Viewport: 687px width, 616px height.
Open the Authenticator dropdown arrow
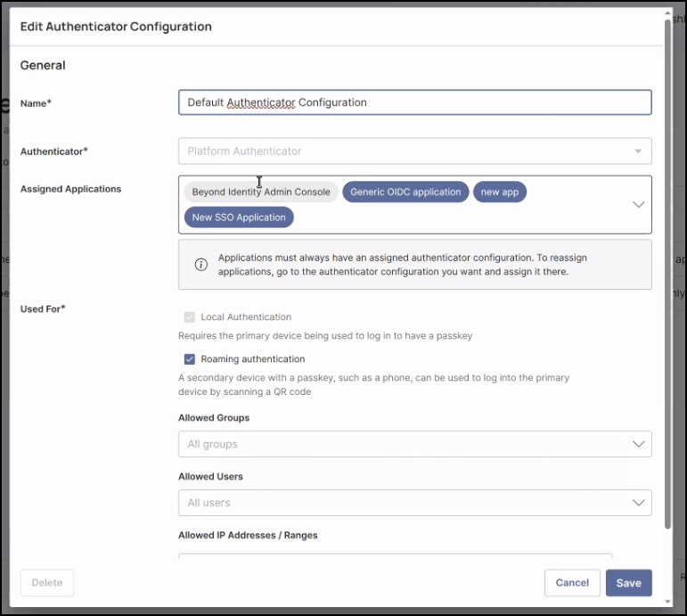click(638, 152)
